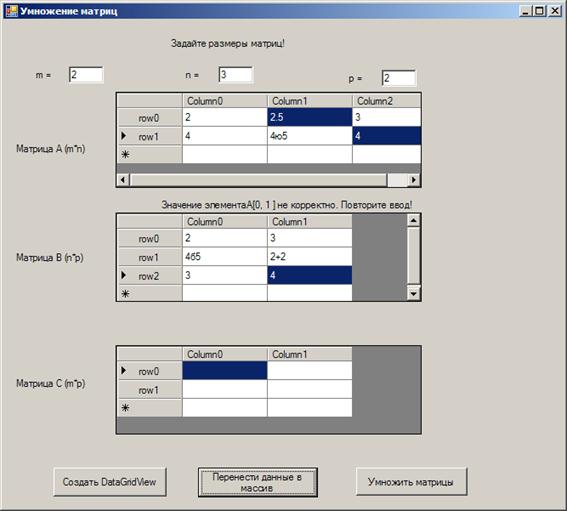The image size is (567, 511).
Task: Select highlighted Matrix C row0 Column0 cell
Action: pyautogui.click(x=225, y=371)
